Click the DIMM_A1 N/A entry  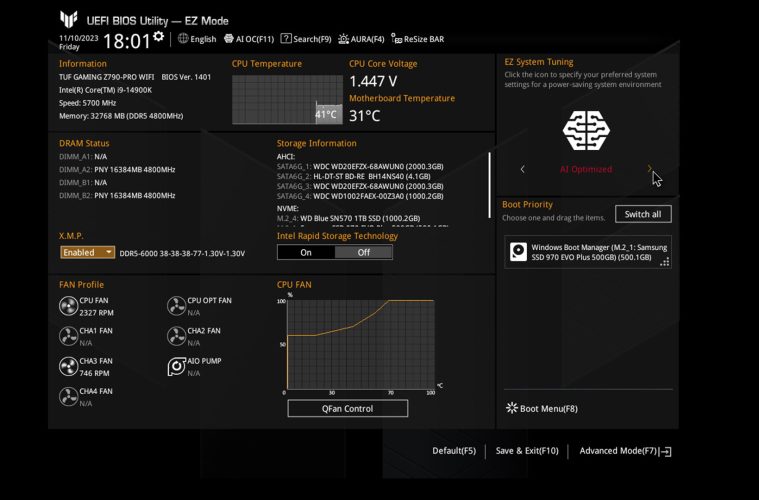(83, 157)
